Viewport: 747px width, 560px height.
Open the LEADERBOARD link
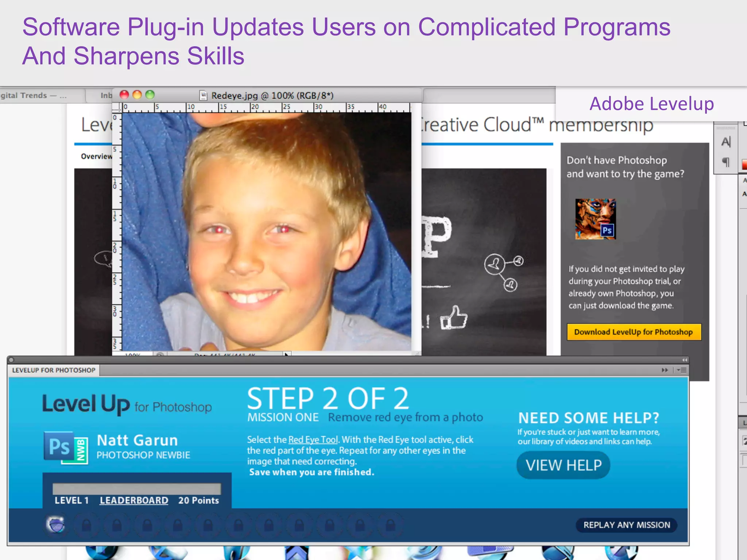click(134, 500)
